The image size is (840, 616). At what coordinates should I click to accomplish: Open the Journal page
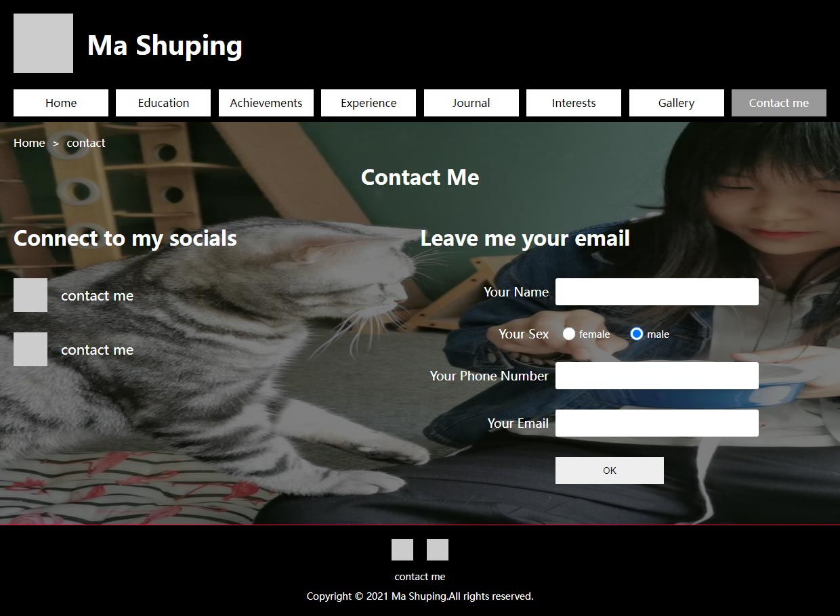click(471, 103)
